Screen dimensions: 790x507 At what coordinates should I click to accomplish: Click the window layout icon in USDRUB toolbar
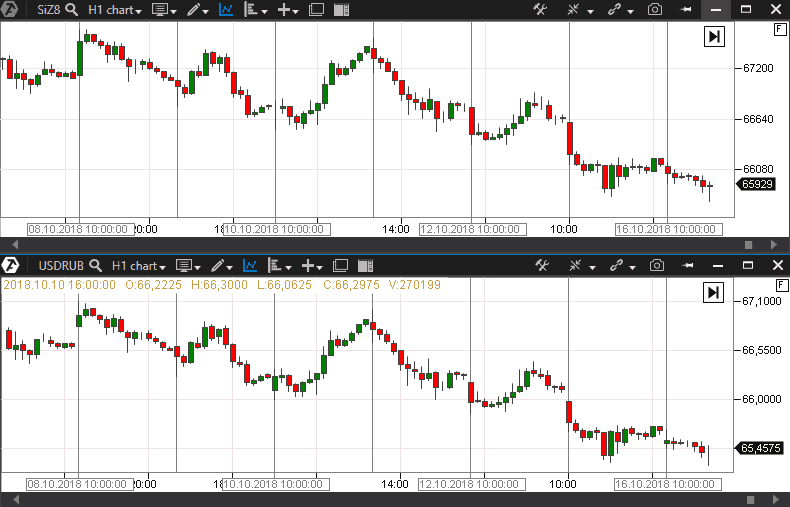pos(340,266)
